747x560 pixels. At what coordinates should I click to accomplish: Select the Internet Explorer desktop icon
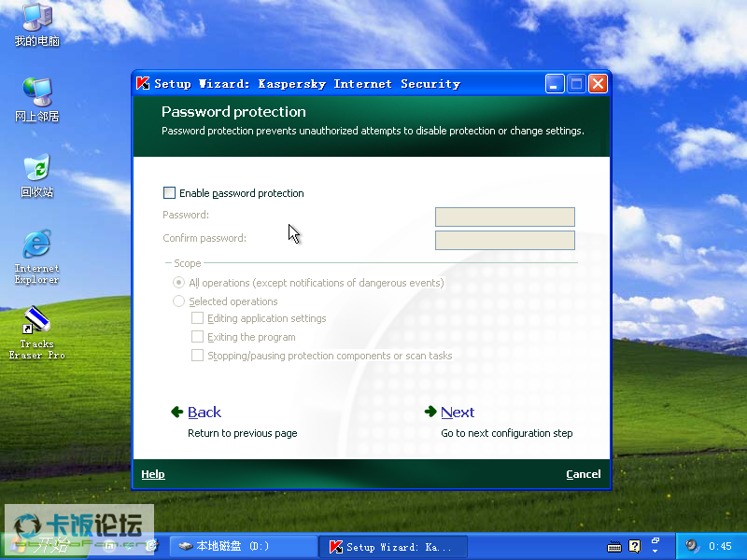click(37, 256)
